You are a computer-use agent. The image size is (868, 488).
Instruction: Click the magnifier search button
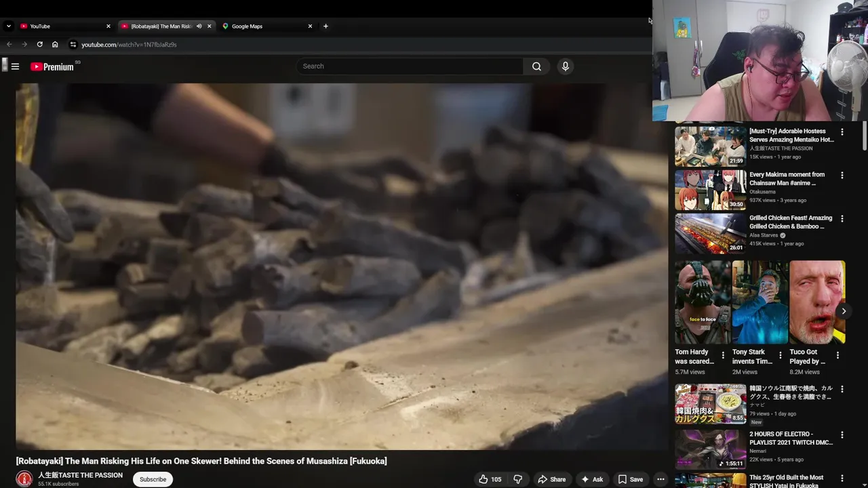click(536, 66)
